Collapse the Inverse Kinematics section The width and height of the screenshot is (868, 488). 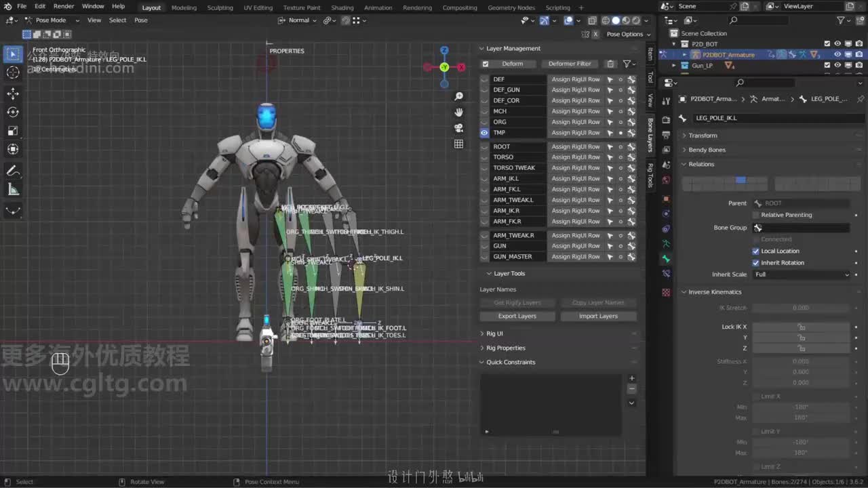point(714,292)
